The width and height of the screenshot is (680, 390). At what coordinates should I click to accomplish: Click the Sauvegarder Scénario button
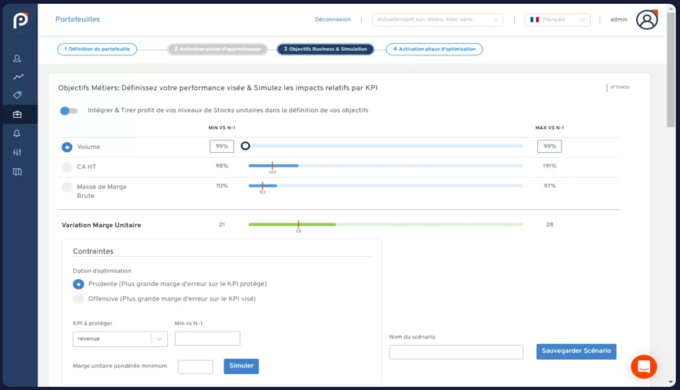point(576,351)
